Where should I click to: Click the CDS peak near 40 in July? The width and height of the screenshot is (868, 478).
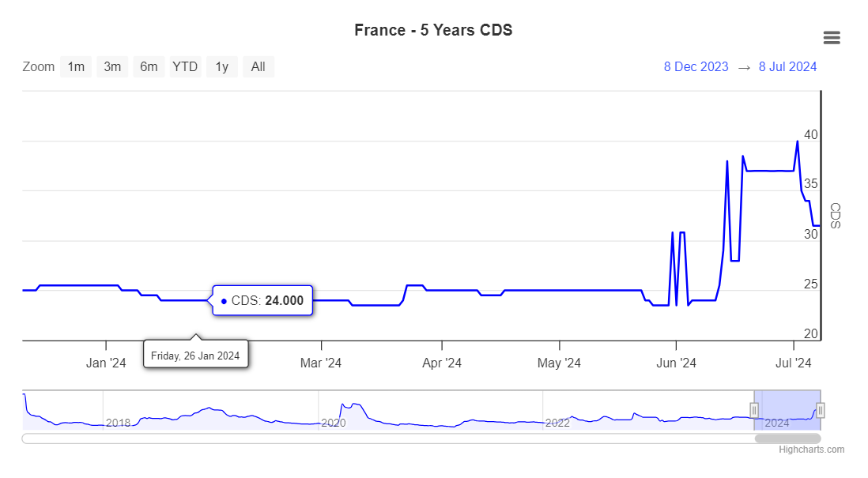pyautogui.click(x=797, y=141)
